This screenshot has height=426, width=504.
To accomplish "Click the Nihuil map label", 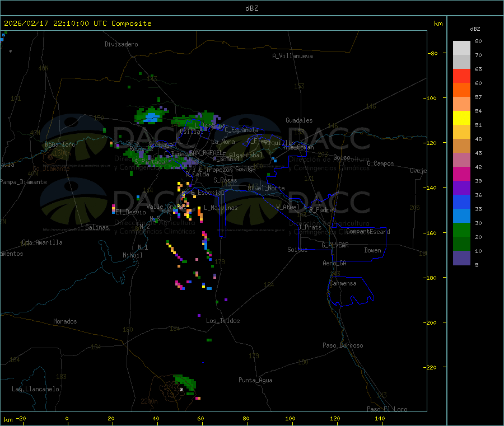I will coord(132,255).
